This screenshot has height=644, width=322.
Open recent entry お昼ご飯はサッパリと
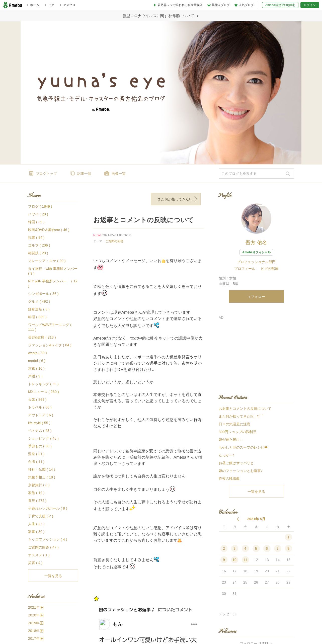[x=236, y=463]
